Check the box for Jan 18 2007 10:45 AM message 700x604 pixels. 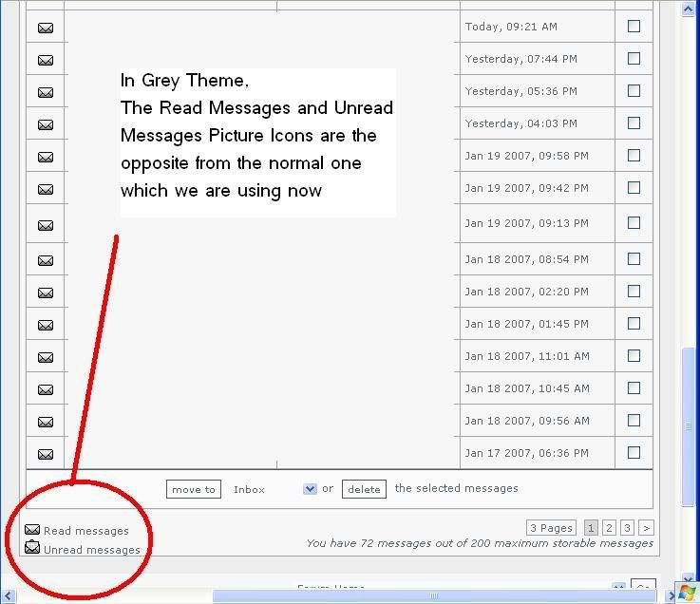click(634, 387)
